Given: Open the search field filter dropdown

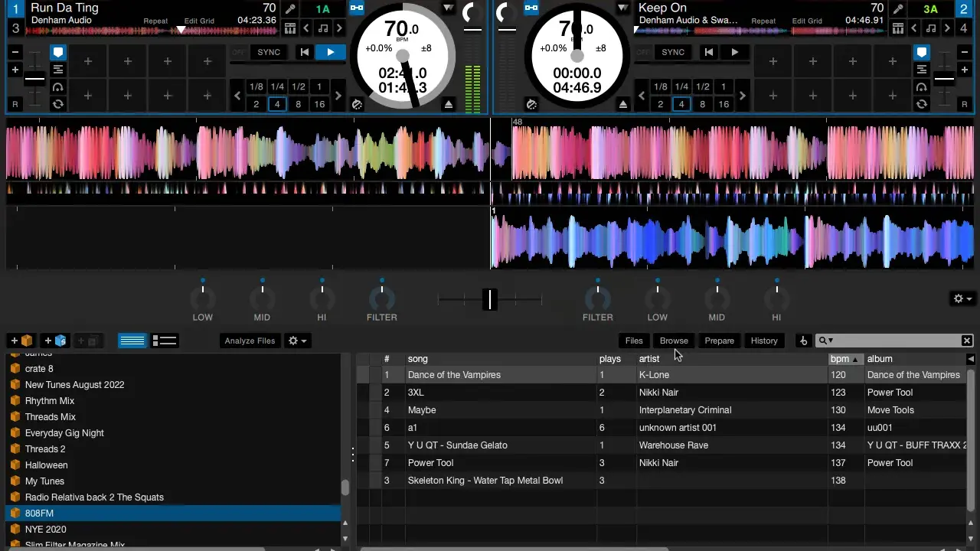Looking at the screenshot, I should pos(826,341).
